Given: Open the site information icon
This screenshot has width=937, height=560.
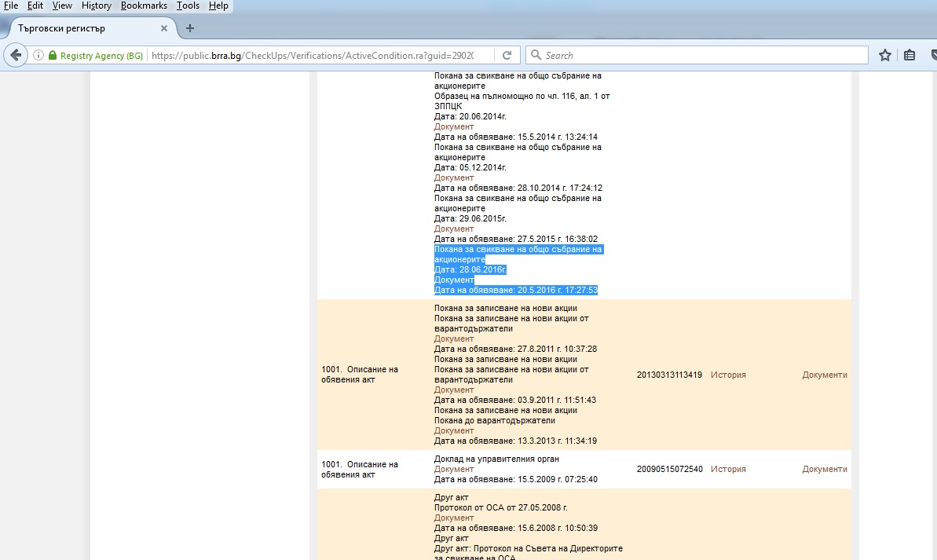Looking at the screenshot, I should coord(38,56).
